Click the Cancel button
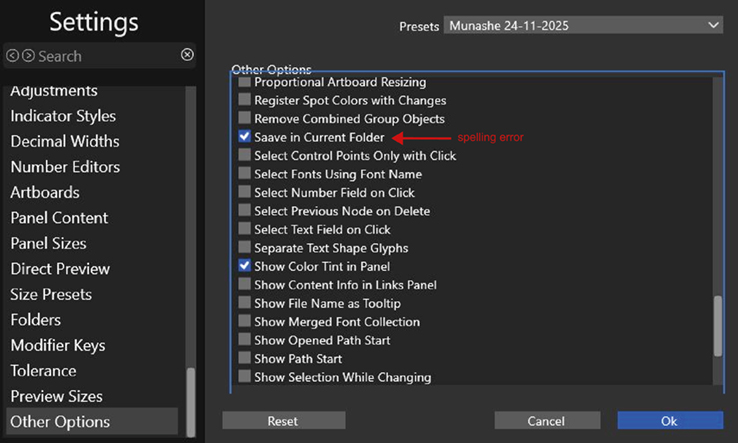The width and height of the screenshot is (738, 443). point(546,421)
